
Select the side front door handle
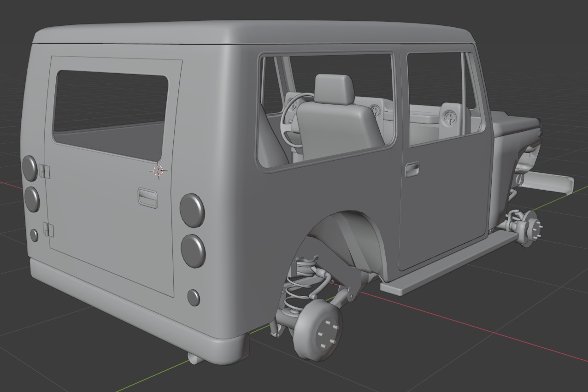click(412, 170)
